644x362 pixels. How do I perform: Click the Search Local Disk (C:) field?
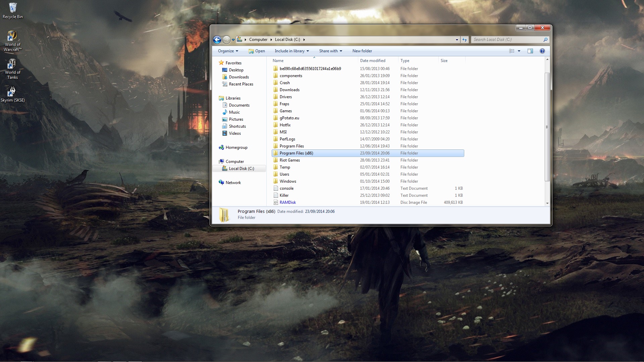coord(506,40)
